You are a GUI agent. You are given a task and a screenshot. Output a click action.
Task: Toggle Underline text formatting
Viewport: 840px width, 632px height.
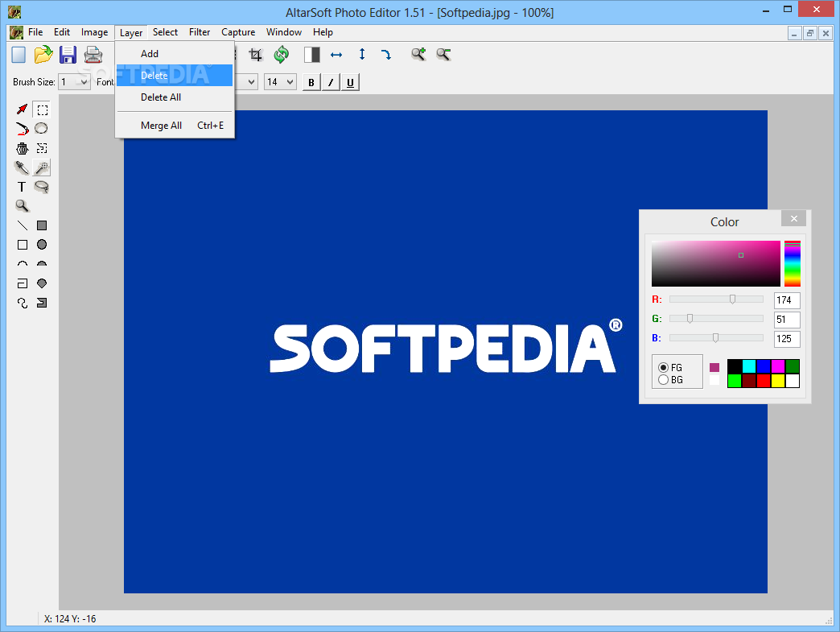coord(350,83)
